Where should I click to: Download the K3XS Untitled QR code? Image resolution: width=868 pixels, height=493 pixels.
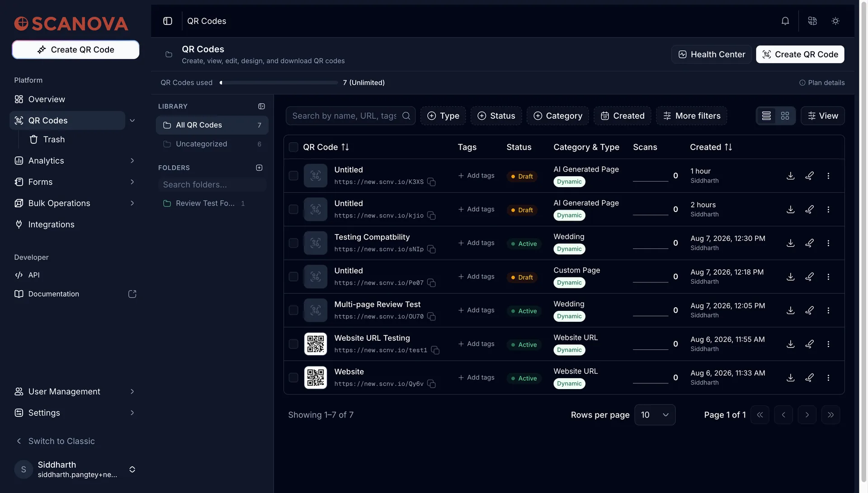(791, 176)
